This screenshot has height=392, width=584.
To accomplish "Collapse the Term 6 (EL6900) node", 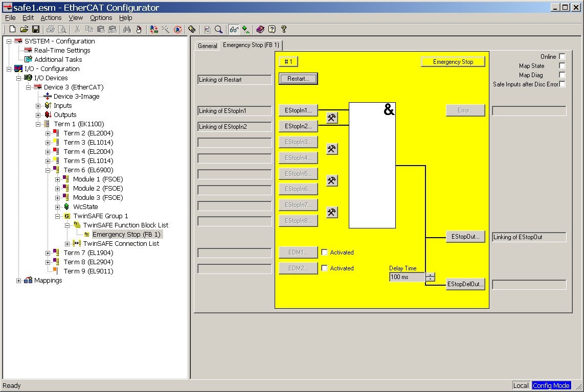I will click(x=48, y=170).
